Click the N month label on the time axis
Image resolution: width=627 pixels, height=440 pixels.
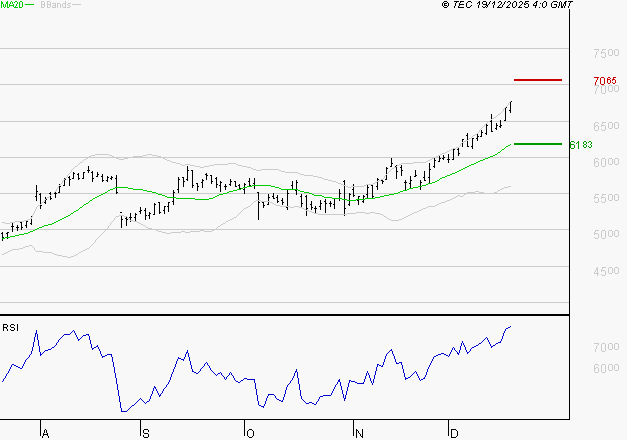click(x=359, y=434)
